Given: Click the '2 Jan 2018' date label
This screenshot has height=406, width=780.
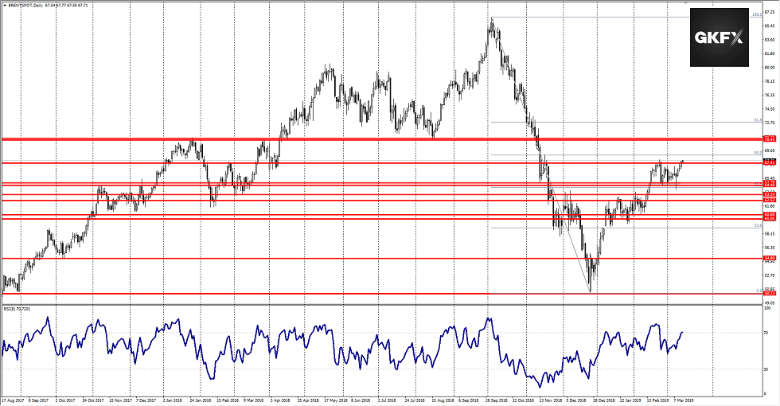Looking at the screenshot, I should coord(172,400).
